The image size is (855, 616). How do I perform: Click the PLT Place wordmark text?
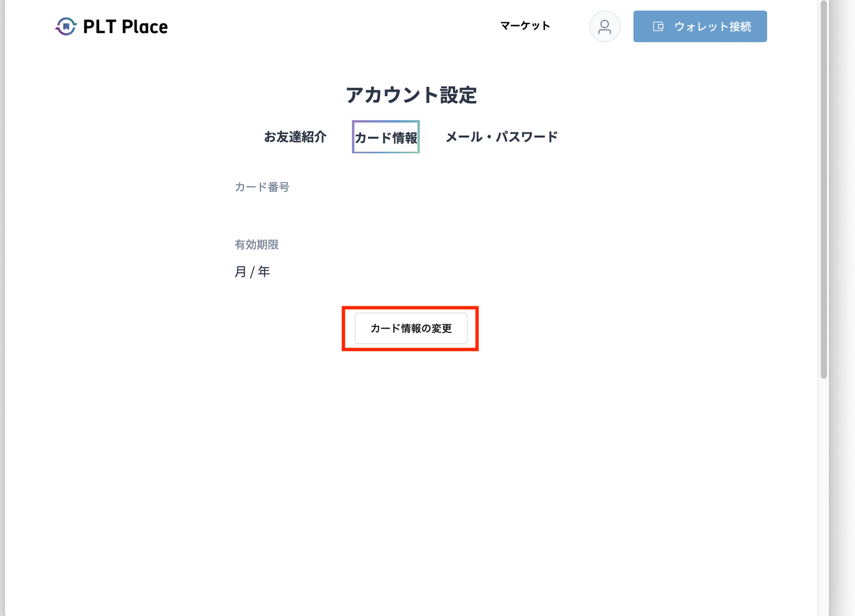[125, 27]
